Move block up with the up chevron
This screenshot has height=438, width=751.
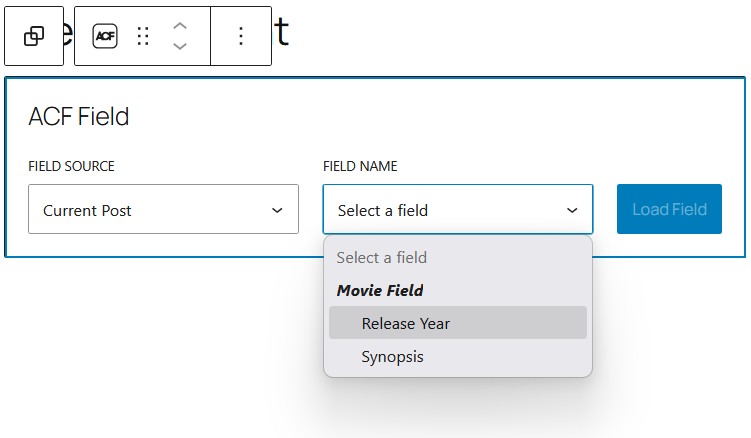180,25
